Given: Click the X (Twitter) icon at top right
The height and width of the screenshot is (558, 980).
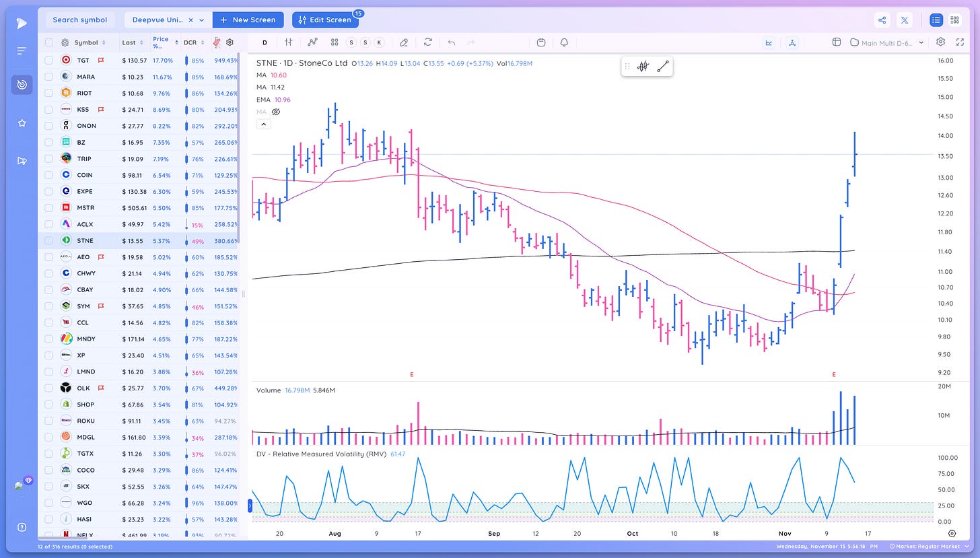Looking at the screenshot, I should tap(905, 20).
